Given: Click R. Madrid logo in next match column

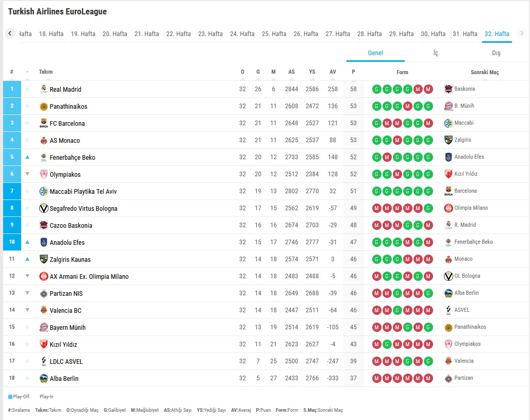Looking at the screenshot, I should coord(448,225).
